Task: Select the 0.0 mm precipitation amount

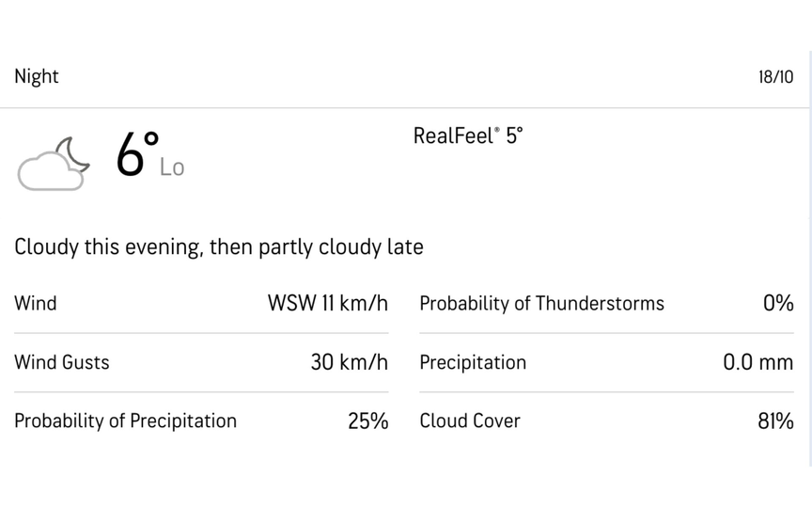Action: click(757, 362)
